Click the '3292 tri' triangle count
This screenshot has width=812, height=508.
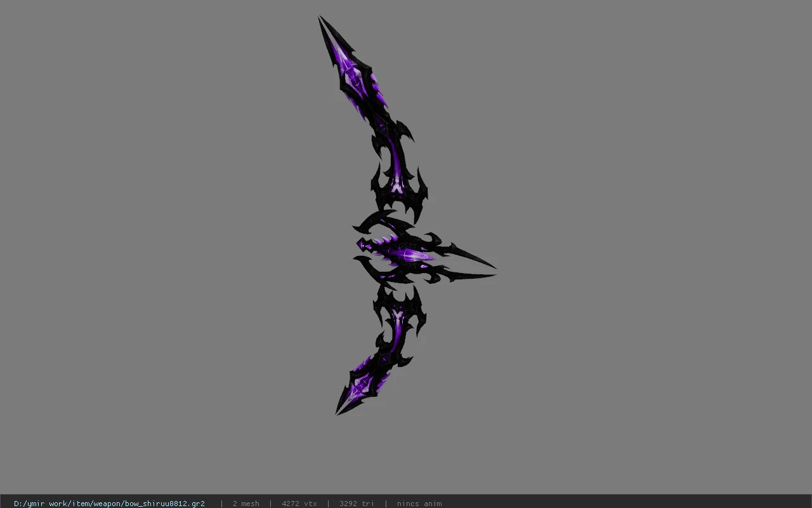(357, 504)
